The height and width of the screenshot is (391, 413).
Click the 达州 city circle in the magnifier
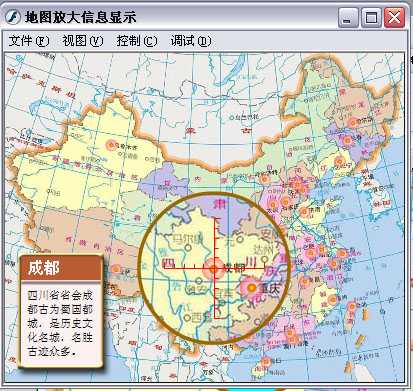click(264, 259)
